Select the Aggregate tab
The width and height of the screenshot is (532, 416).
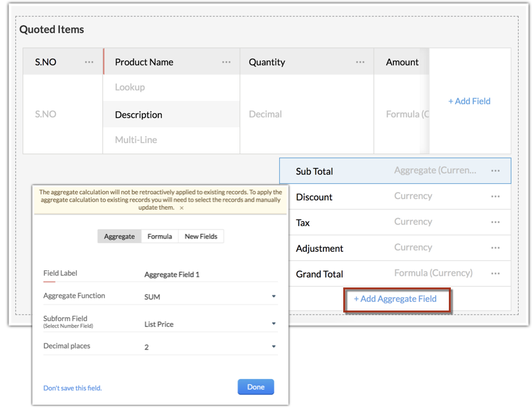tap(119, 236)
